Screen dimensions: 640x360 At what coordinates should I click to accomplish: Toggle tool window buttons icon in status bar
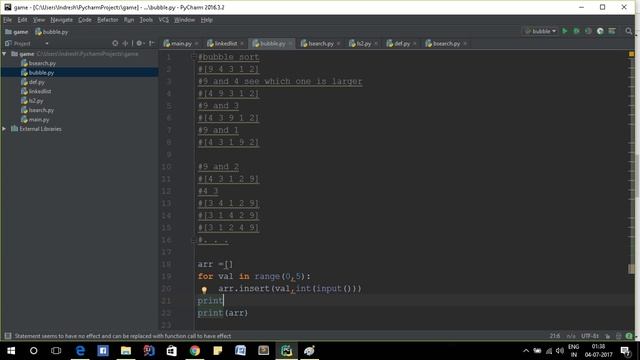pyautogui.click(x=7, y=336)
